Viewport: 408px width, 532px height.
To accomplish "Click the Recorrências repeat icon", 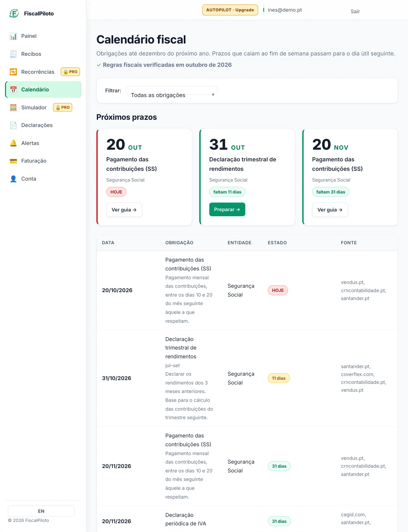I will pos(13,72).
